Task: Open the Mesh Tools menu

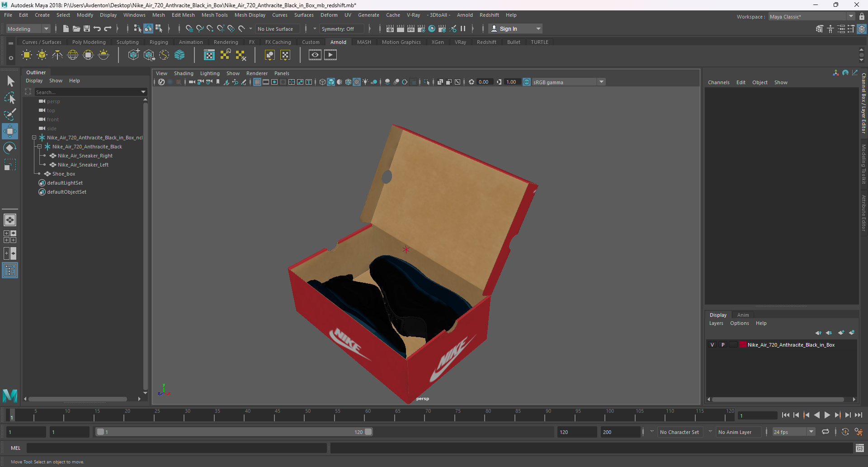Action: tap(214, 15)
